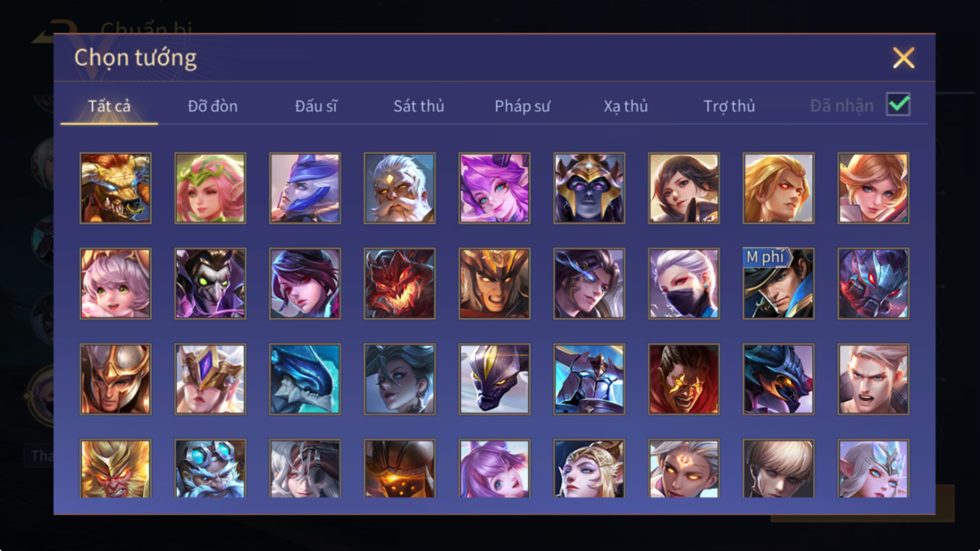
Task: Switch to the Đỡ đòn tab
Action: point(213,106)
